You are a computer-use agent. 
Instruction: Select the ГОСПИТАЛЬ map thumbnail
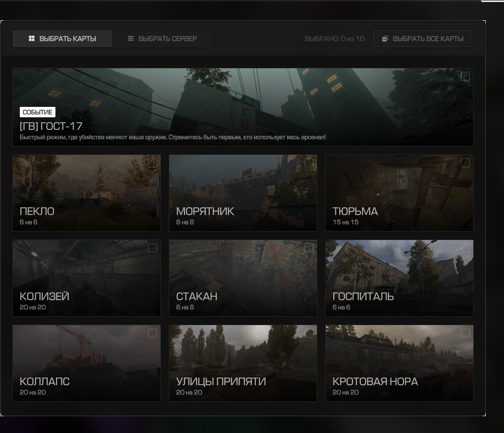point(400,278)
